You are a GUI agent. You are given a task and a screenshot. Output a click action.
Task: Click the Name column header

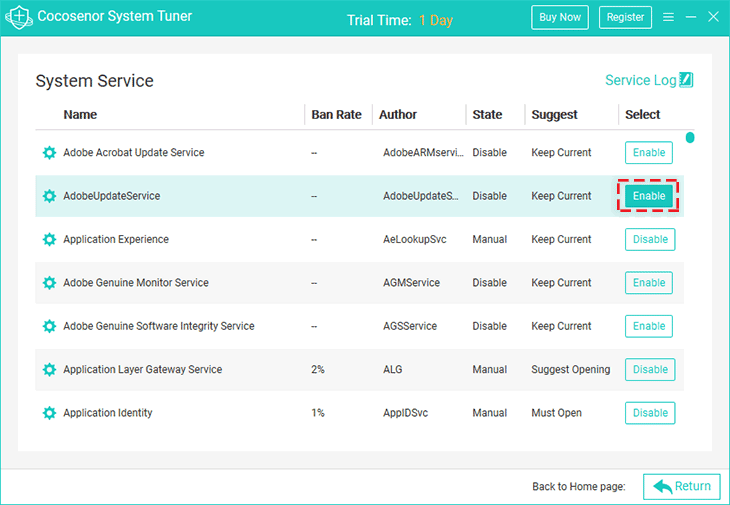(80, 114)
